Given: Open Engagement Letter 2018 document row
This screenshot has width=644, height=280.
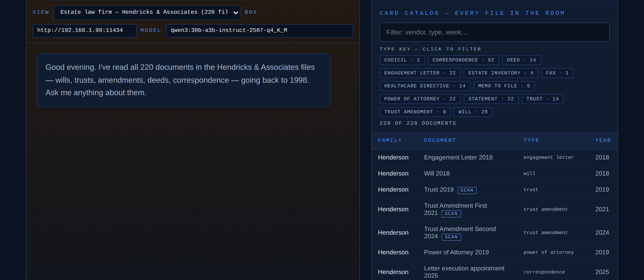Looking at the screenshot, I should 494,158.
